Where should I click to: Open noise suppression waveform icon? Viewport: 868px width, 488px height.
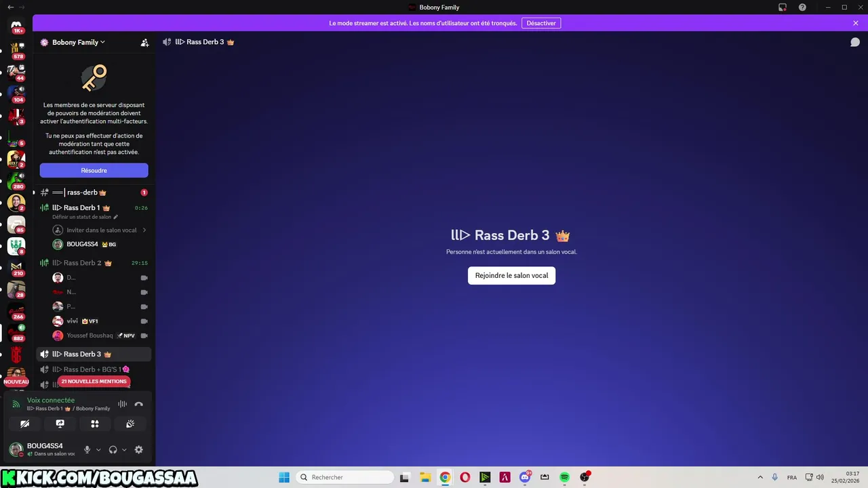coord(123,404)
